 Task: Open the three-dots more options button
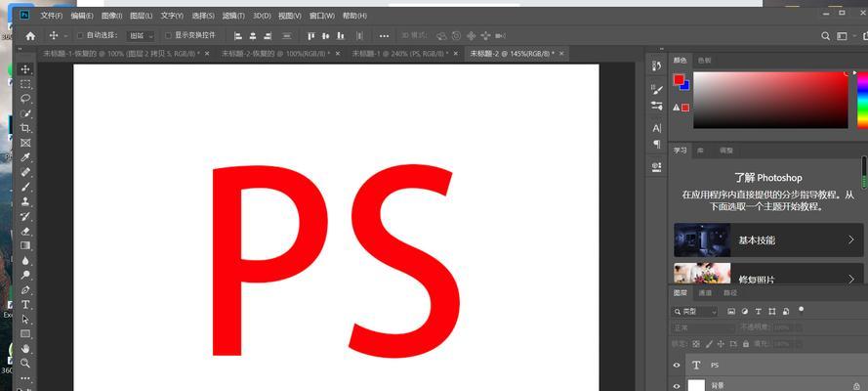pyautogui.click(x=384, y=36)
